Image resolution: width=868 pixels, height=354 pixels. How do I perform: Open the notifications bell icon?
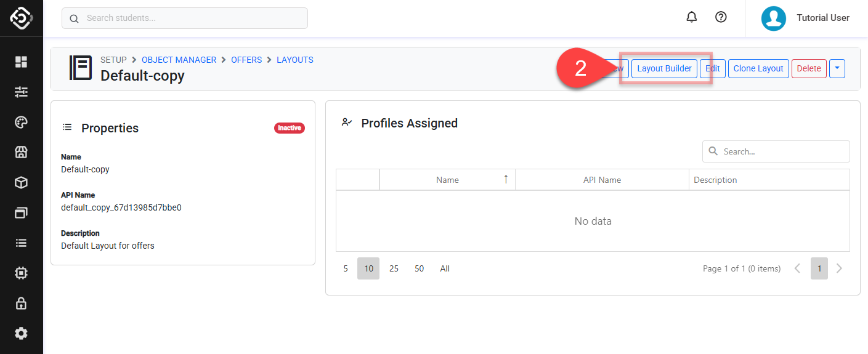[691, 17]
